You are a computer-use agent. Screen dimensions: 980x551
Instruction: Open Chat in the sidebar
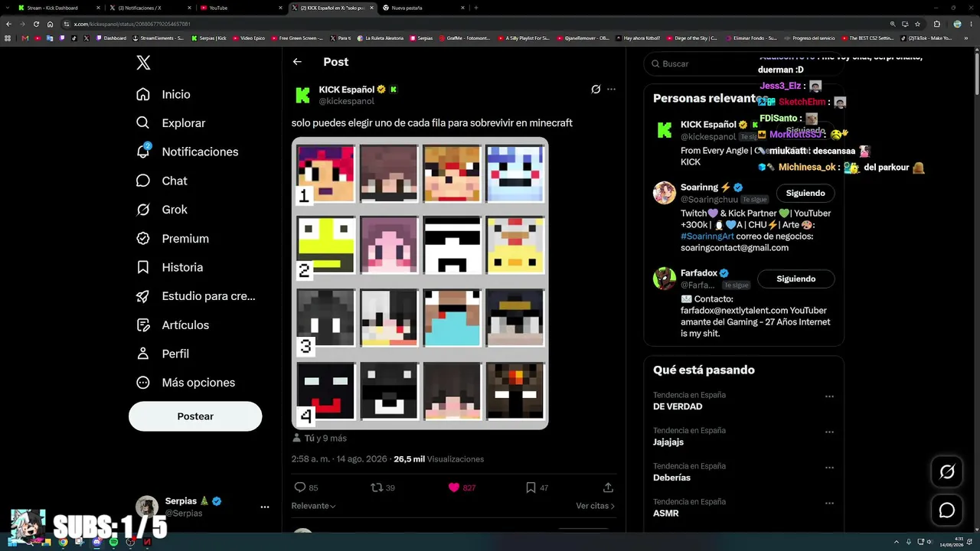[x=162, y=181]
